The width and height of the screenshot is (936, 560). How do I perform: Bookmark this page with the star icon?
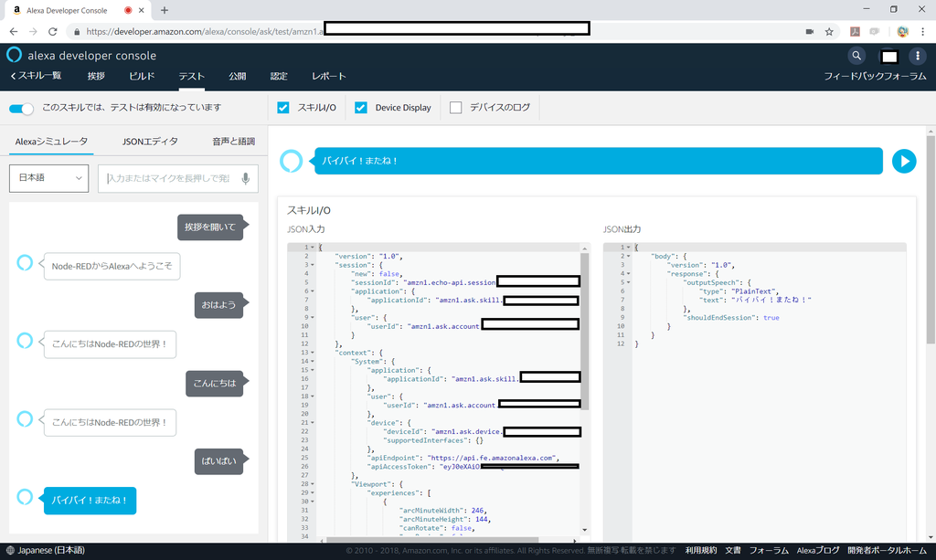[829, 32]
